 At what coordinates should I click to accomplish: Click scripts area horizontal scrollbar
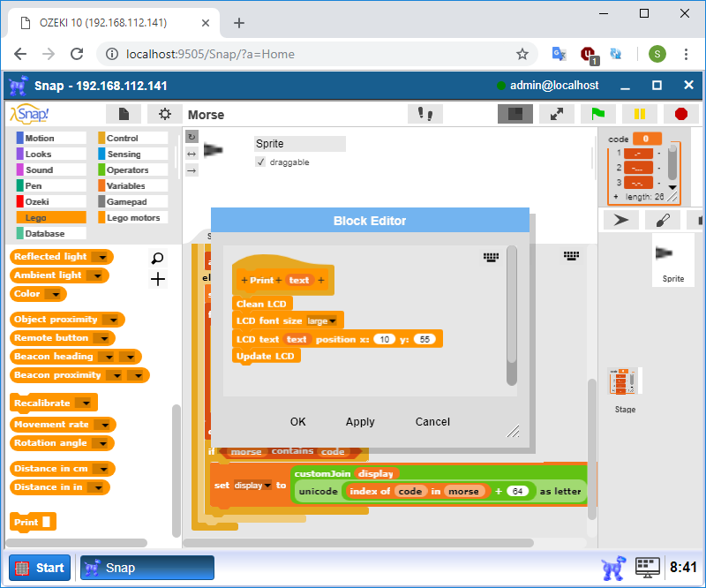(358, 543)
